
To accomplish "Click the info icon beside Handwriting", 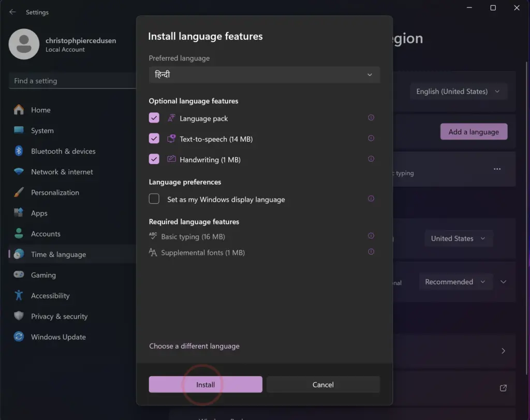I will tap(371, 159).
